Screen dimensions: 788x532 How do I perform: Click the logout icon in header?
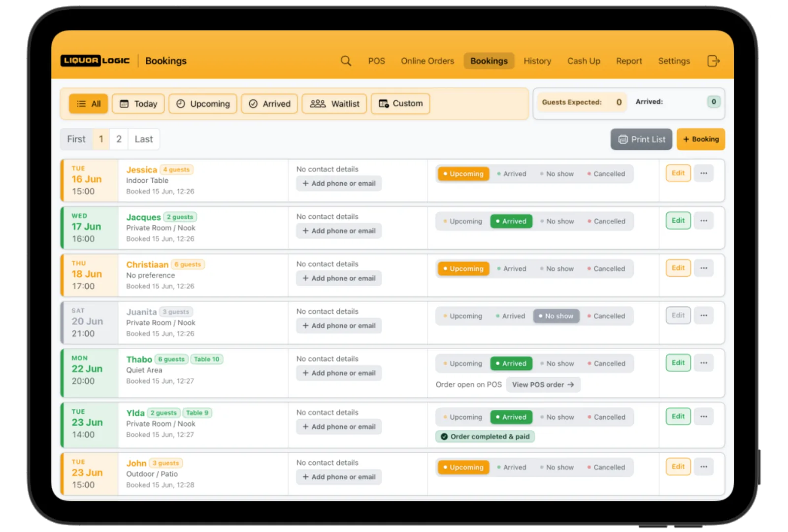713,61
